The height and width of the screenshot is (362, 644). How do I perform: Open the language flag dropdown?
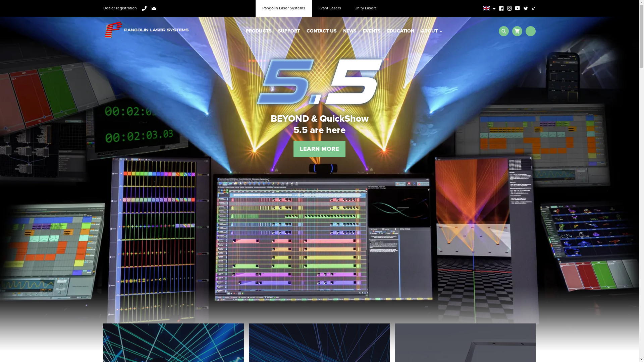tap(489, 8)
